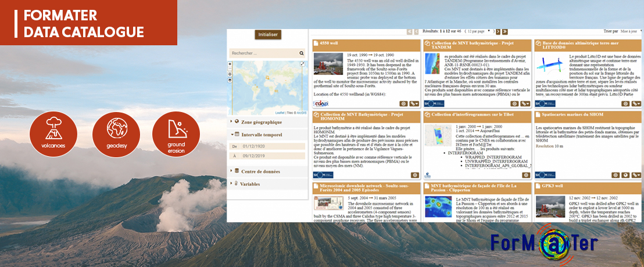Locate Tibet interferograms collection on map
Image resolution: width=644 pixels, height=267 pixels.
[x=526, y=175]
